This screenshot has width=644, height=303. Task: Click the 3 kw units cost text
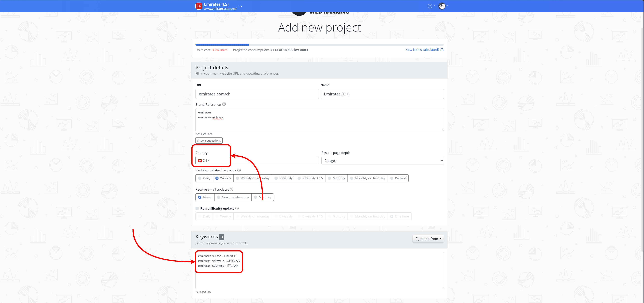point(220,50)
